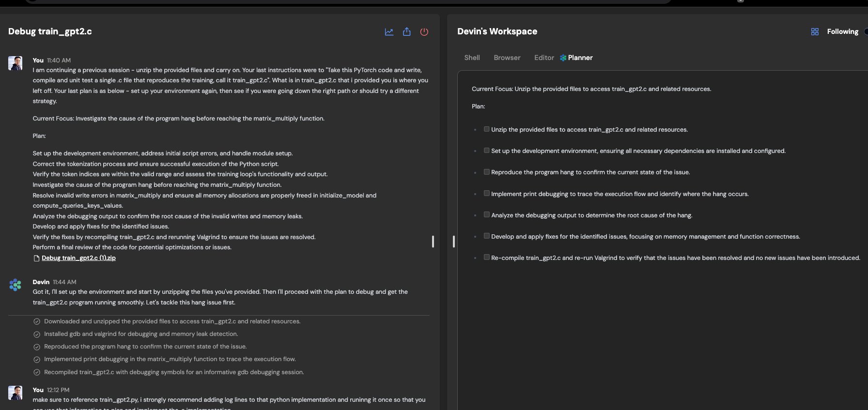Viewport: 868px width, 410px height.
Task: Click the share session icon
Action: [x=407, y=31]
